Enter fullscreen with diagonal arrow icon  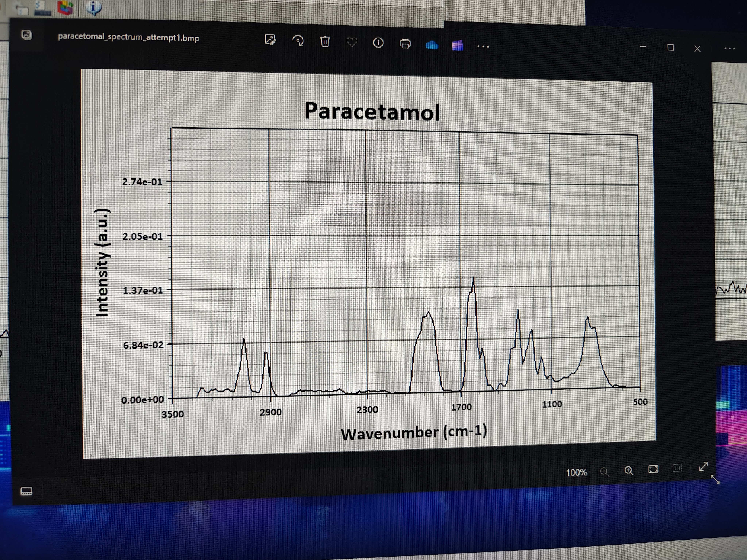coord(703,466)
